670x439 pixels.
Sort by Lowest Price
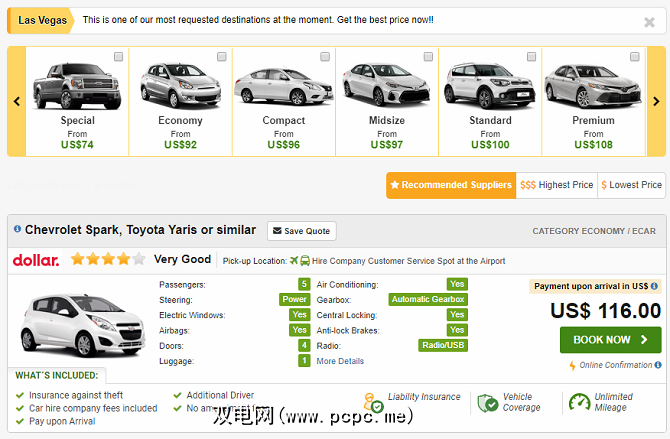coord(632,185)
